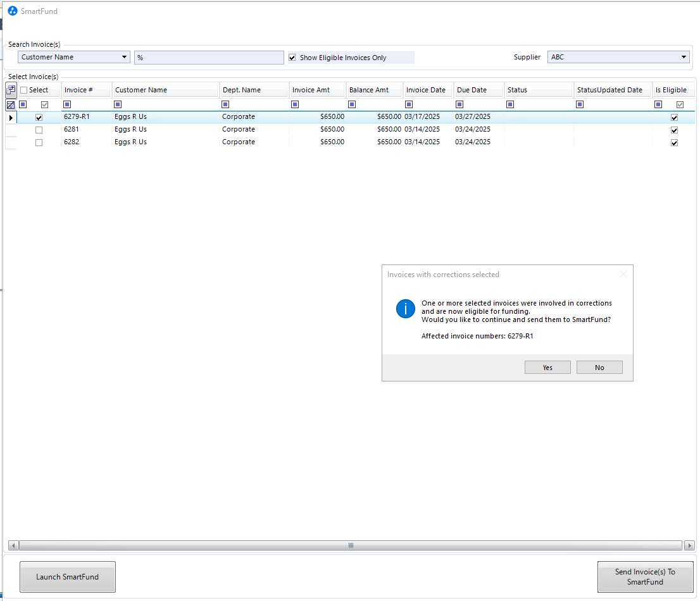The image size is (700, 601).
Task: Sort by the Invoice # column header
Action: coord(86,90)
